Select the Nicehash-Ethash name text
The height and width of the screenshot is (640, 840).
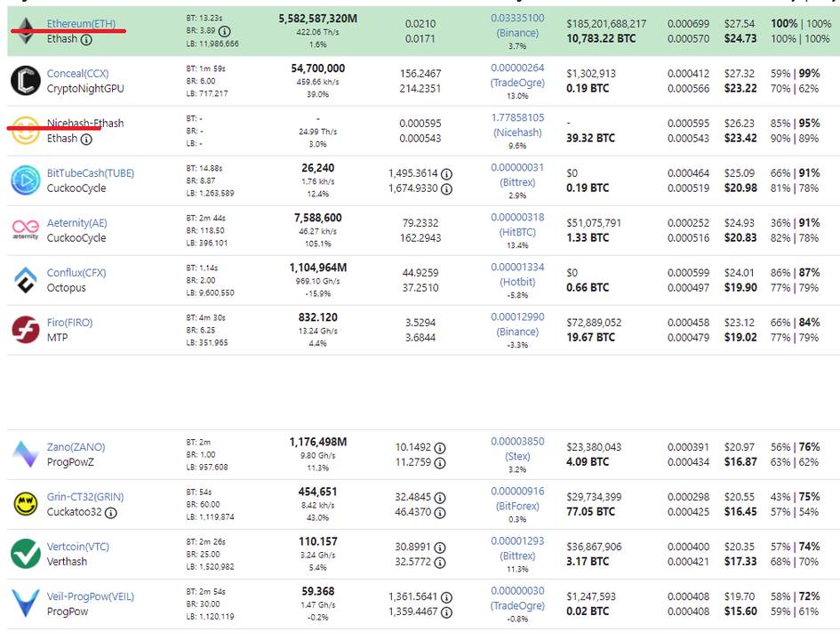[x=85, y=124]
